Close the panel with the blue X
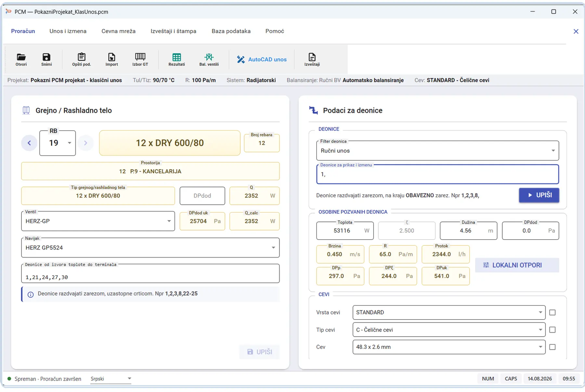 pyautogui.click(x=576, y=31)
